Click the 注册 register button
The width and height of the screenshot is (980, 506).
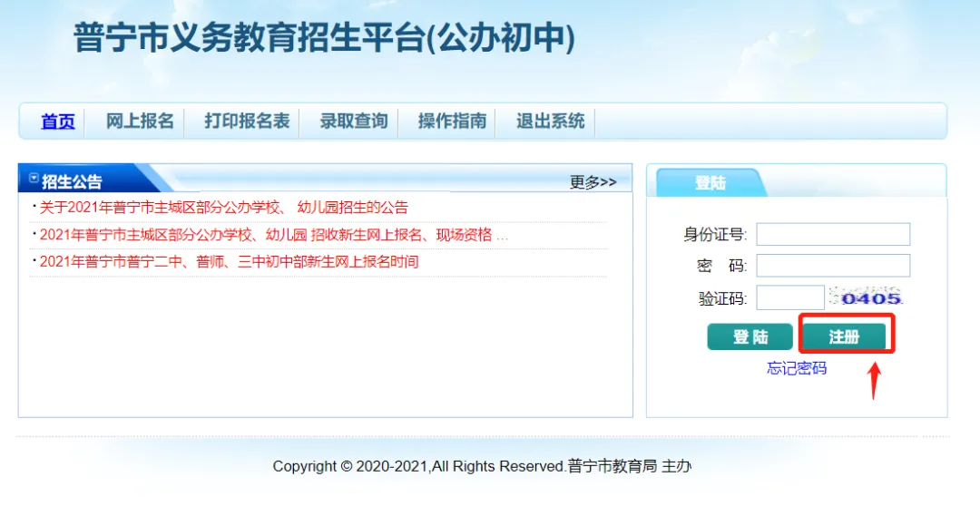(844, 336)
